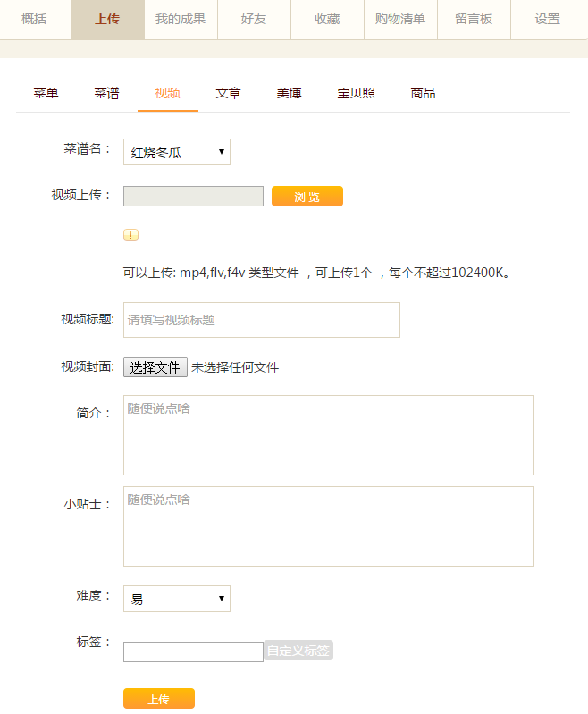Expand the 难度 dropdown set to 易

click(x=177, y=599)
